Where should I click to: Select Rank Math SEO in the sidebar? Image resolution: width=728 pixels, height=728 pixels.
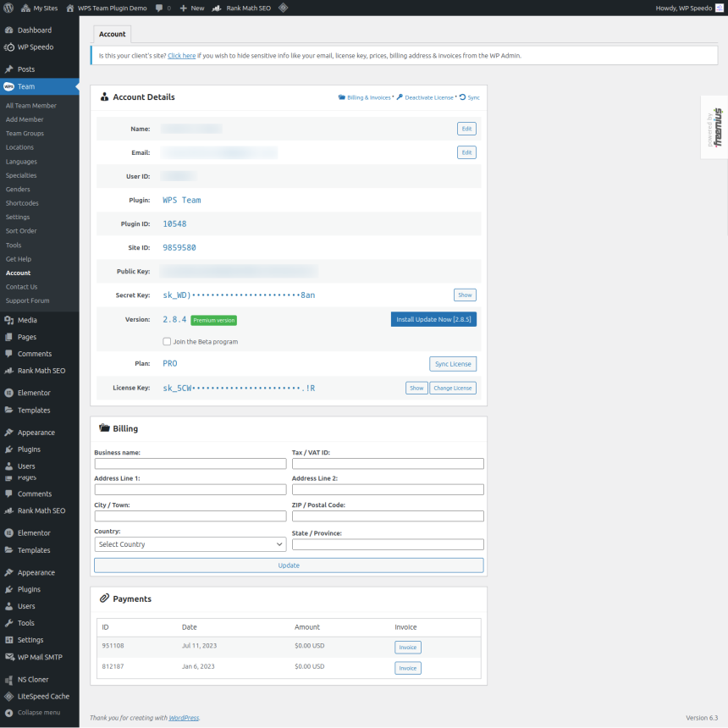coord(36,370)
